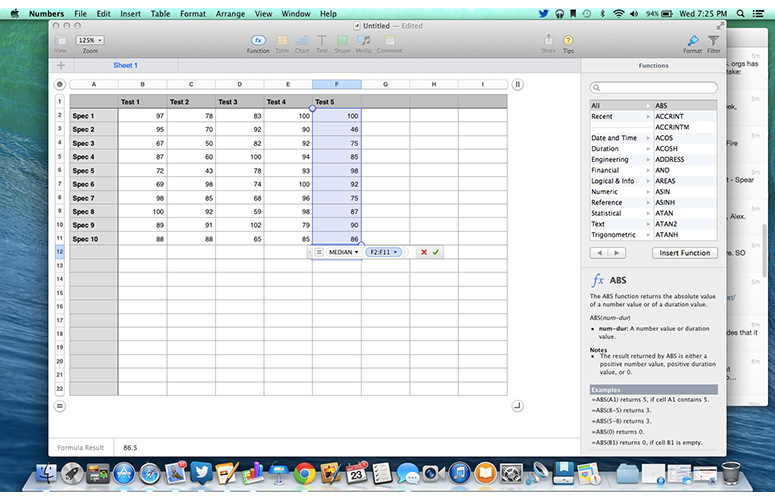Go back in function browser history
Image resolution: width=775 pixels, height=500 pixels.
[599, 253]
